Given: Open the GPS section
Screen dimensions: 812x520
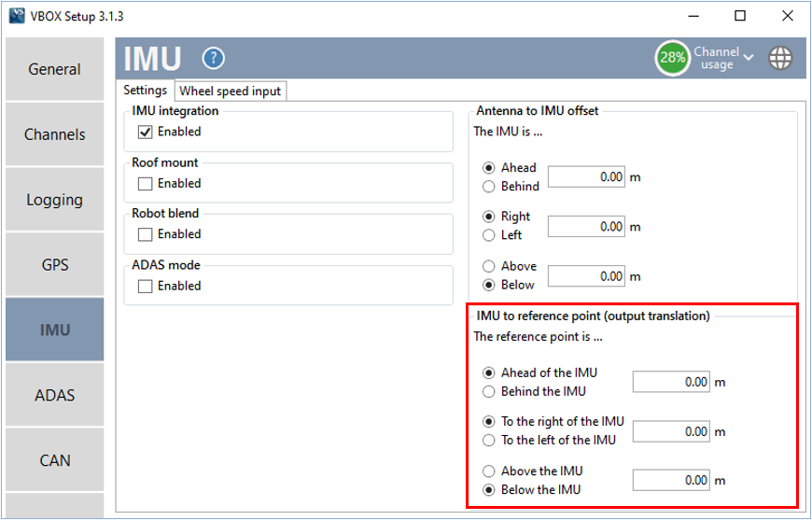Looking at the screenshot, I should [x=54, y=264].
